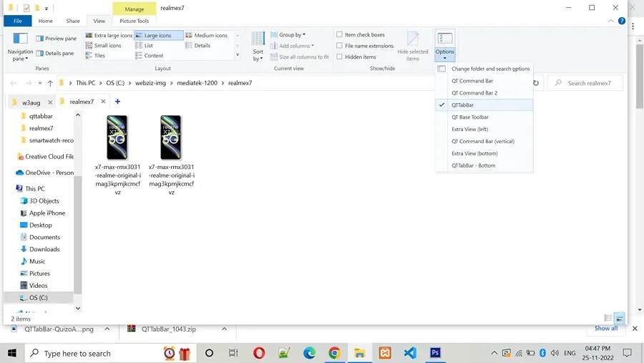Viewport: 644px width, 363px height.
Task: Switch to Details layout
Action: [198, 45]
